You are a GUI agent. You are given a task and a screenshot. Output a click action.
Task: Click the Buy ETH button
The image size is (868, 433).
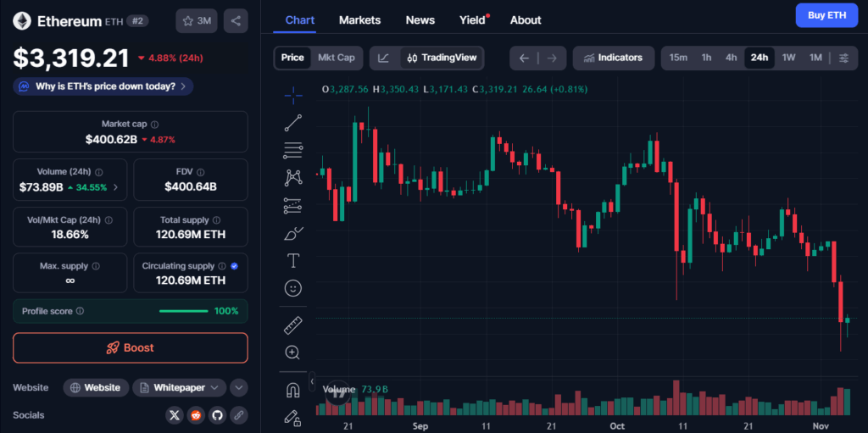tap(826, 15)
